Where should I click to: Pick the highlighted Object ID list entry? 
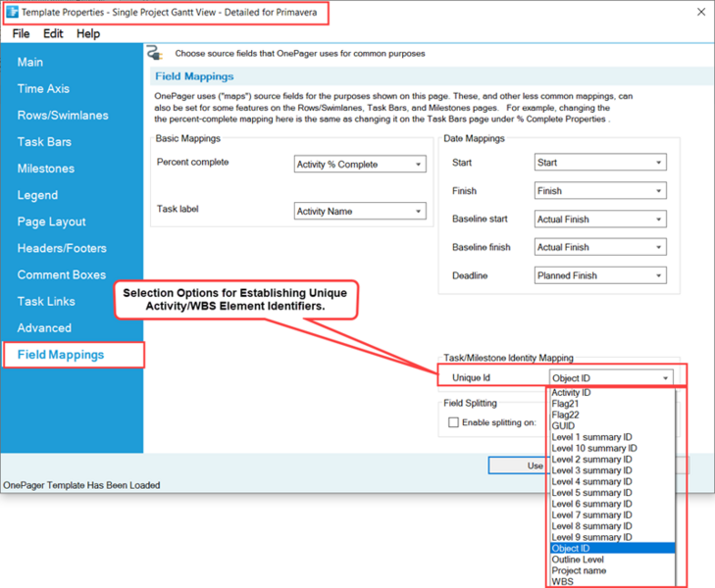tap(611, 549)
